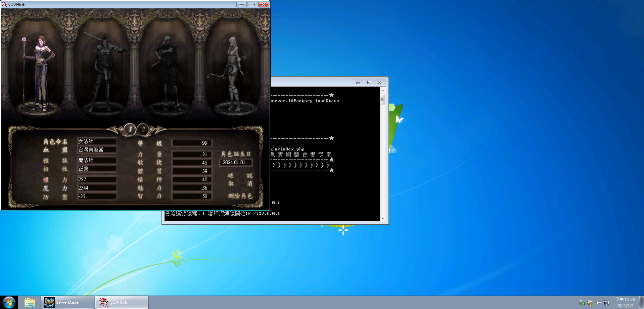The height and width of the screenshot is (309, 644).
Task: Click the level value 99
Action: [192, 143]
